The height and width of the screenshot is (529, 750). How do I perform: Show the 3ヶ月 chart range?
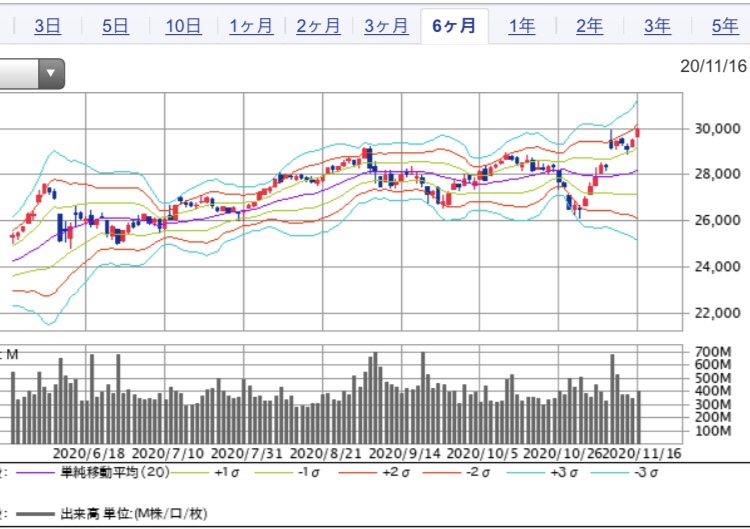coord(386,26)
